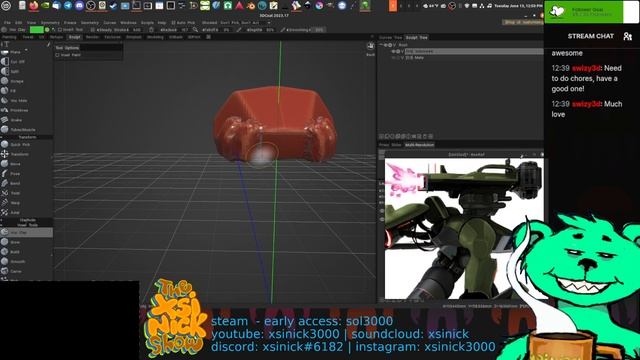This screenshot has width=640, height=360.
Task: Select the Fill tool
Action: [10, 91]
